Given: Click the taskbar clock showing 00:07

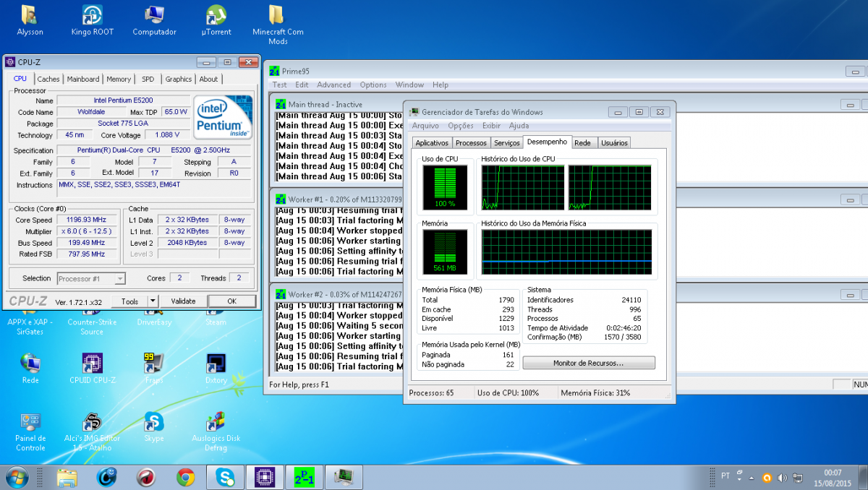Looking at the screenshot, I should (x=832, y=477).
